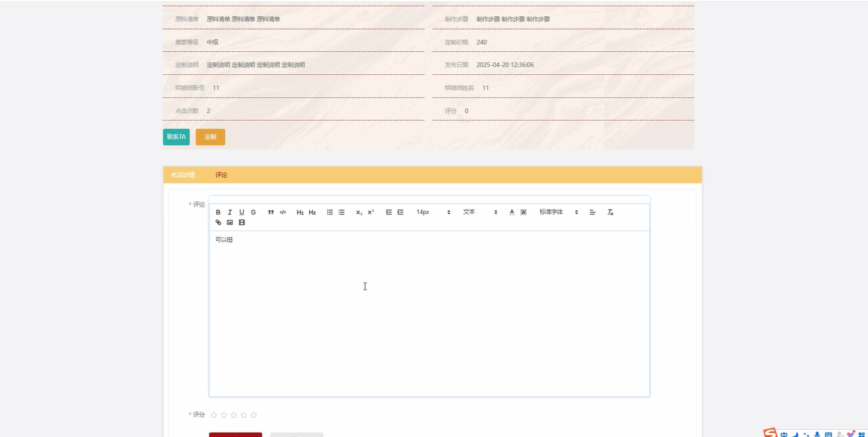Apply strikethrough formatting in editor toolbar
The width and height of the screenshot is (868, 437).
pos(254,212)
